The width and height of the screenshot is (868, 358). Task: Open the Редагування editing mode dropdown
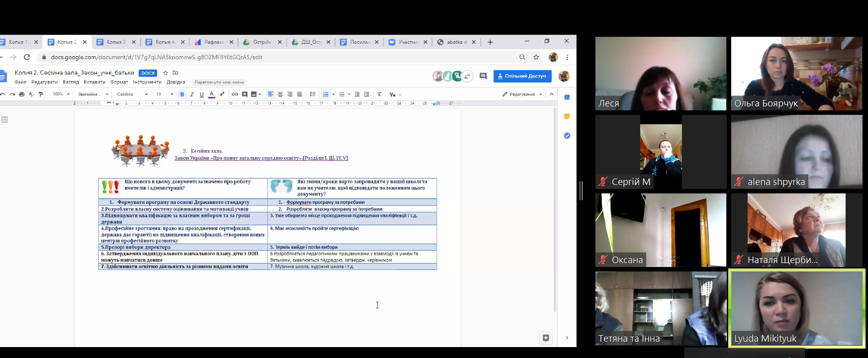[522, 94]
